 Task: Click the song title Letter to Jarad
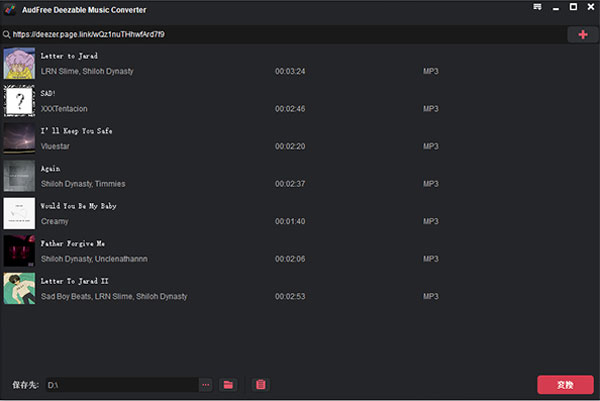[x=69, y=56]
